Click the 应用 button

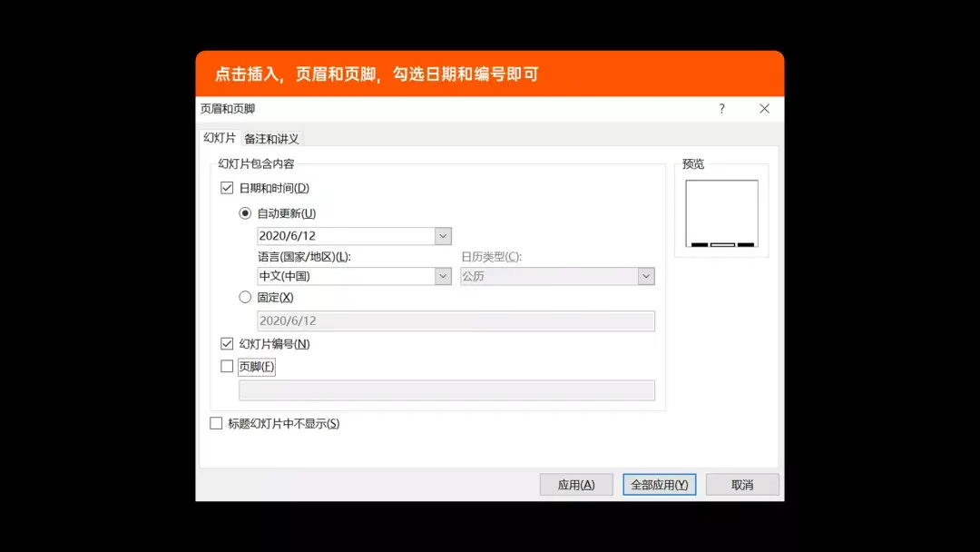[x=576, y=485]
